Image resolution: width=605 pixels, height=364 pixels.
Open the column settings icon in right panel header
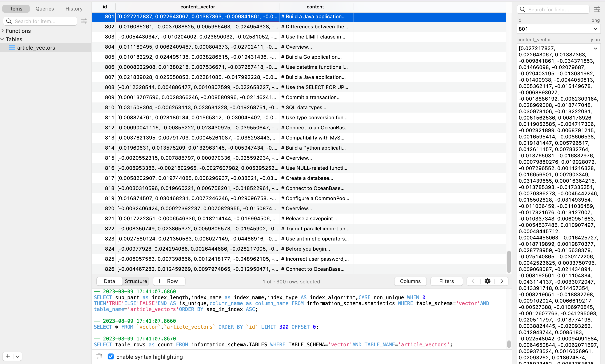point(597,9)
